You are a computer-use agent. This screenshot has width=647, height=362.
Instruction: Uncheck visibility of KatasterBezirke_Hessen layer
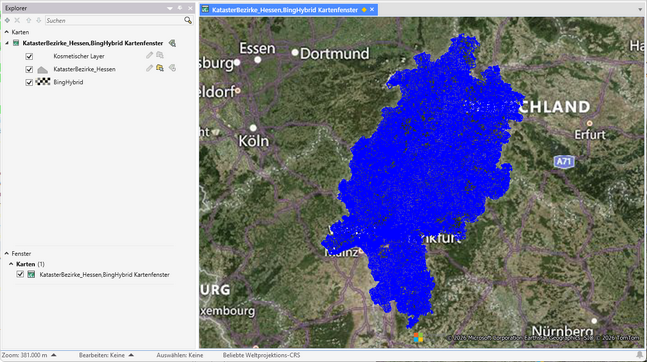(29, 69)
